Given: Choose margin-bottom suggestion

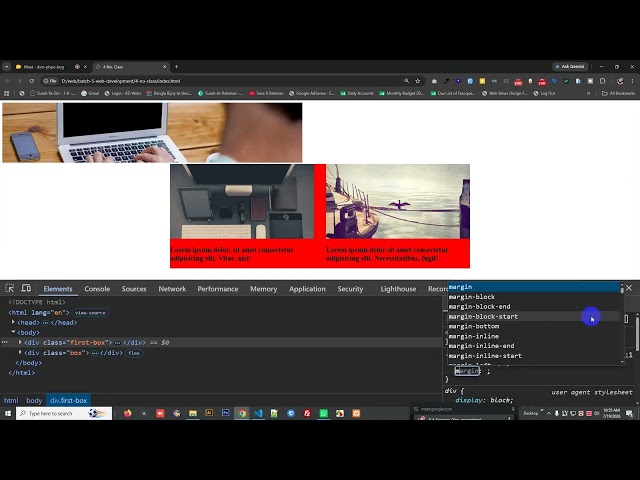Looking at the screenshot, I should click(x=533, y=326).
